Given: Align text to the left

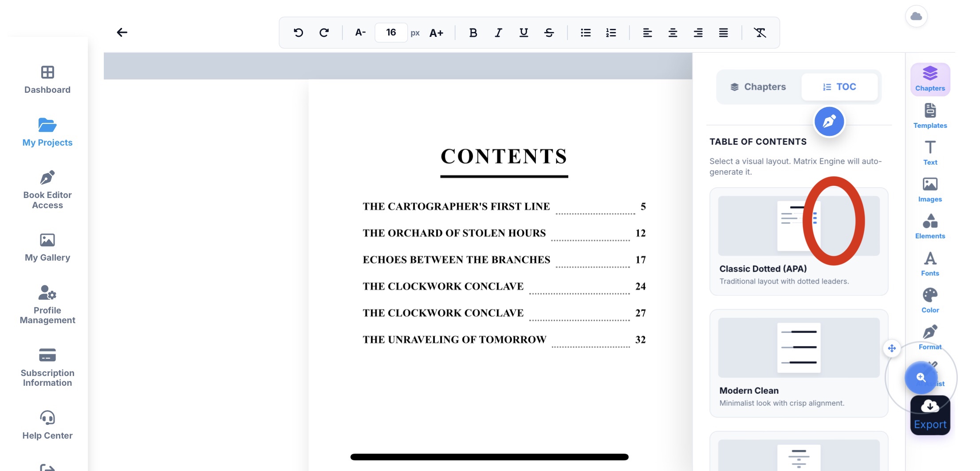Looking at the screenshot, I should click(647, 32).
